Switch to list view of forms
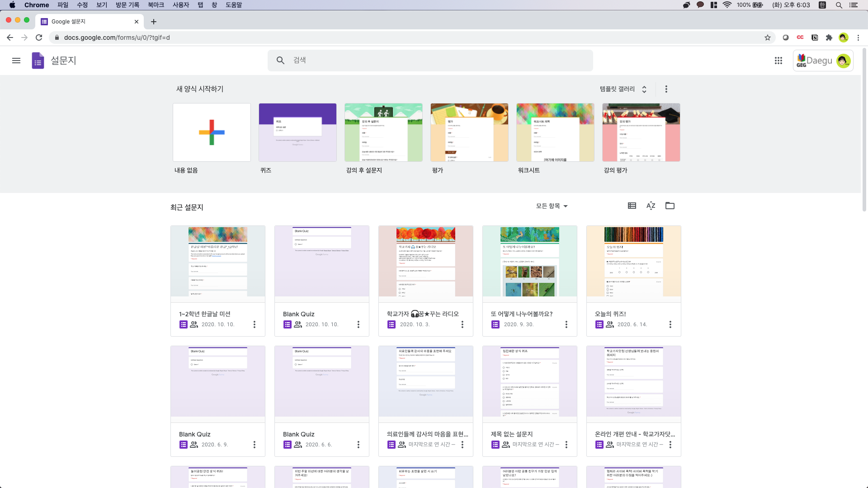 point(632,206)
